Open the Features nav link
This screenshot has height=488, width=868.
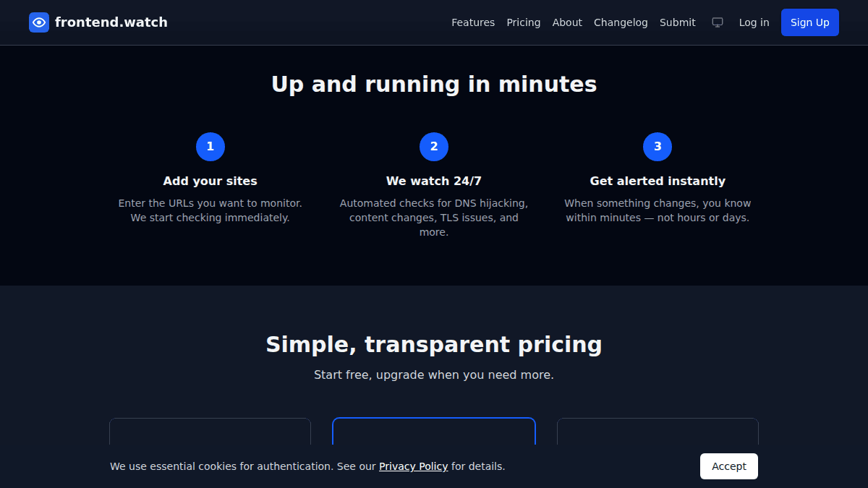click(473, 22)
